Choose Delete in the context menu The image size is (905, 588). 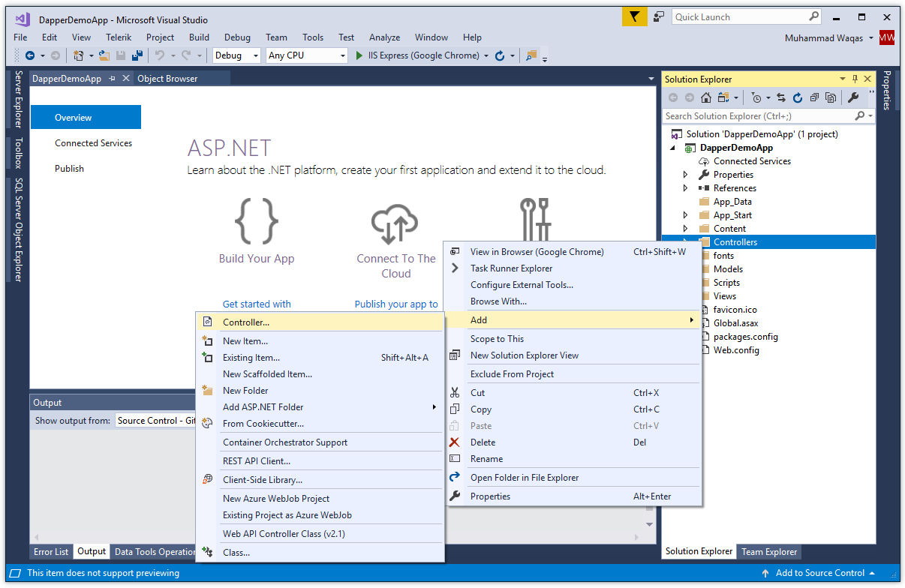click(573, 442)
